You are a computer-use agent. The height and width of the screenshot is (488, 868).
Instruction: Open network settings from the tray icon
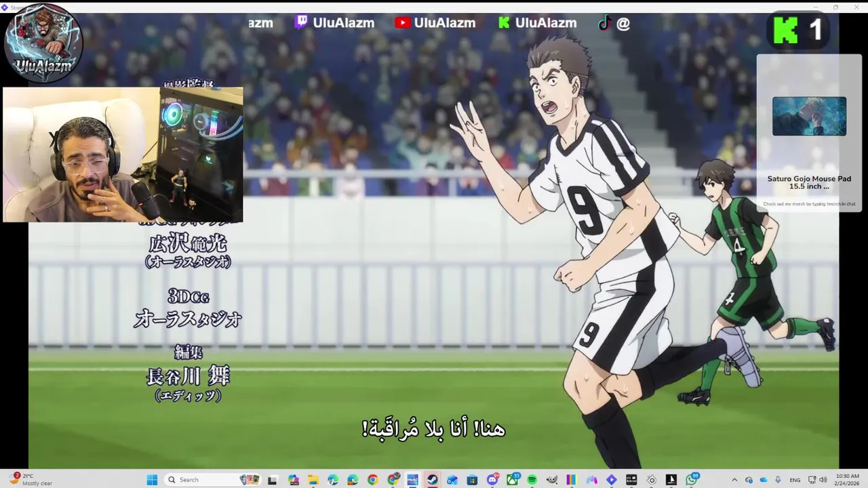(812, 480)
